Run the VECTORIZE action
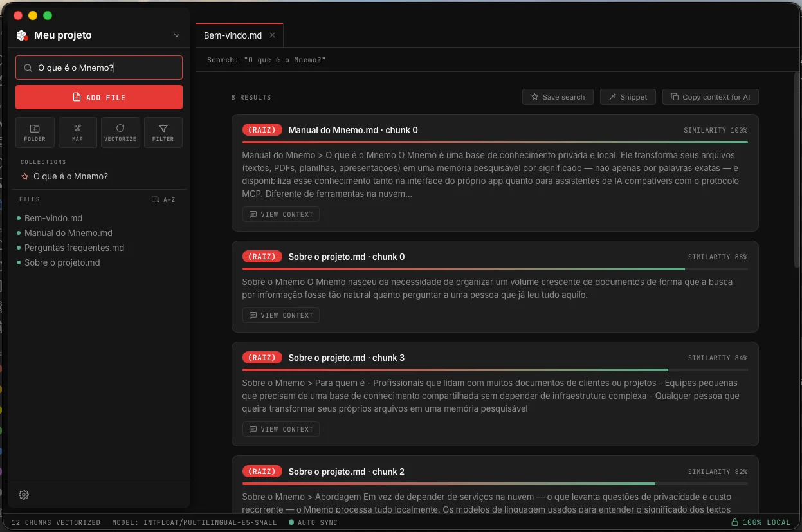 click(x=120, y=133)
